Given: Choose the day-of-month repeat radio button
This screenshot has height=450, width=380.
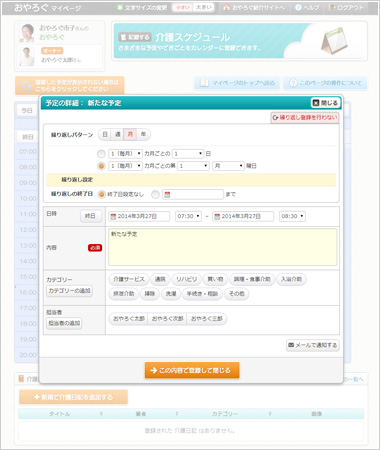Looking at the screenshot, I should pyautogui.click(x=101, y=154).
